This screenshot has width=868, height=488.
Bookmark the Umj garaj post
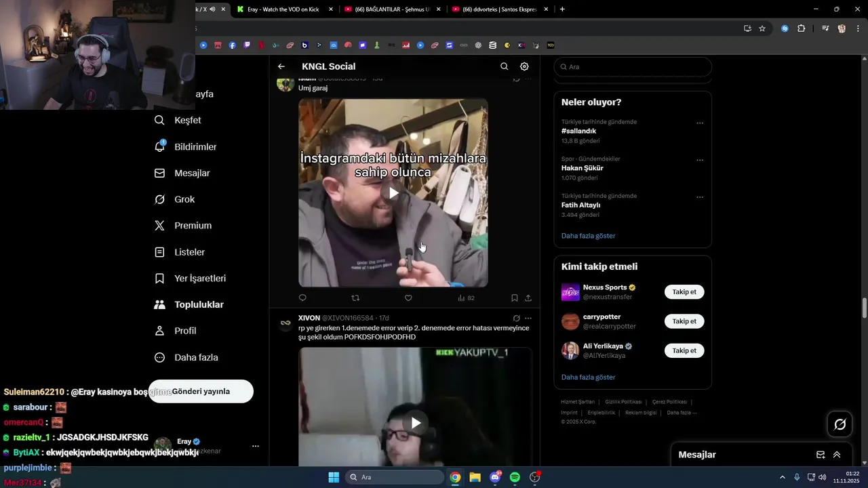514,298
